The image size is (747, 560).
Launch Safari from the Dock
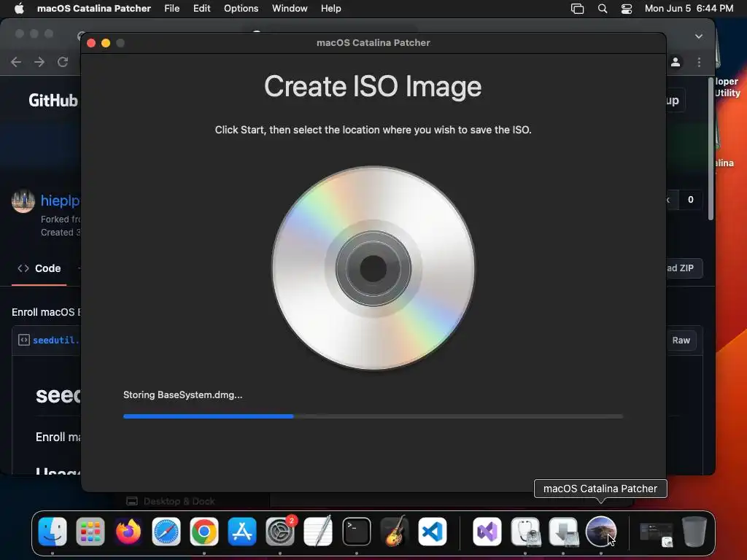(x=166, y=532)
